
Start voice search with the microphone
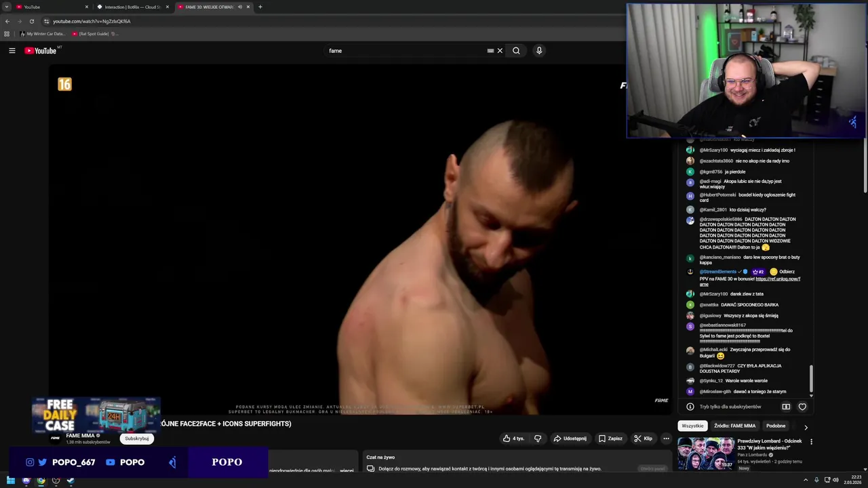539,51
